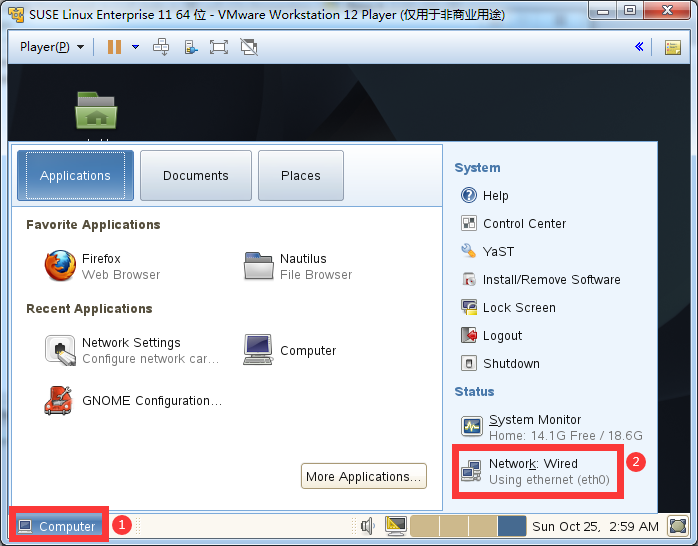The height and width of the screenshot is (546, 698).
Task: Select Shutdown option
Action: pyautogui.click(x=500, y=364)
